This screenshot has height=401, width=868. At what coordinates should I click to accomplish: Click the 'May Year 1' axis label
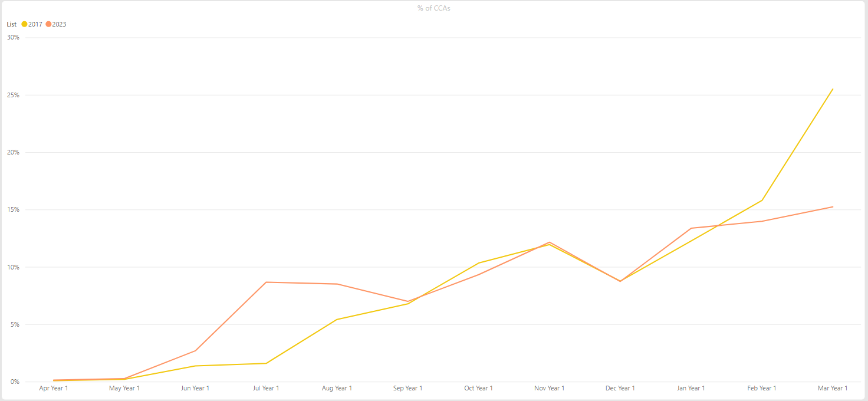point(124,388)
